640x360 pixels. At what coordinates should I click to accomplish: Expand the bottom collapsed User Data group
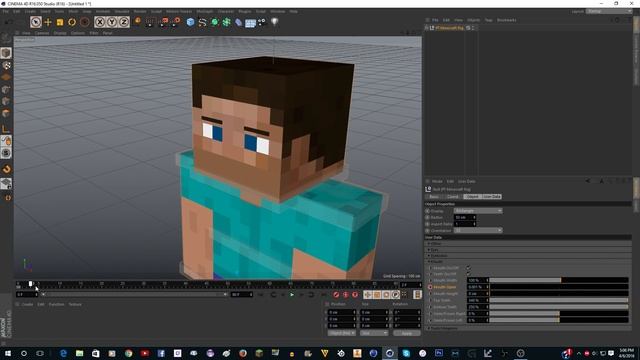pos(429,328)
